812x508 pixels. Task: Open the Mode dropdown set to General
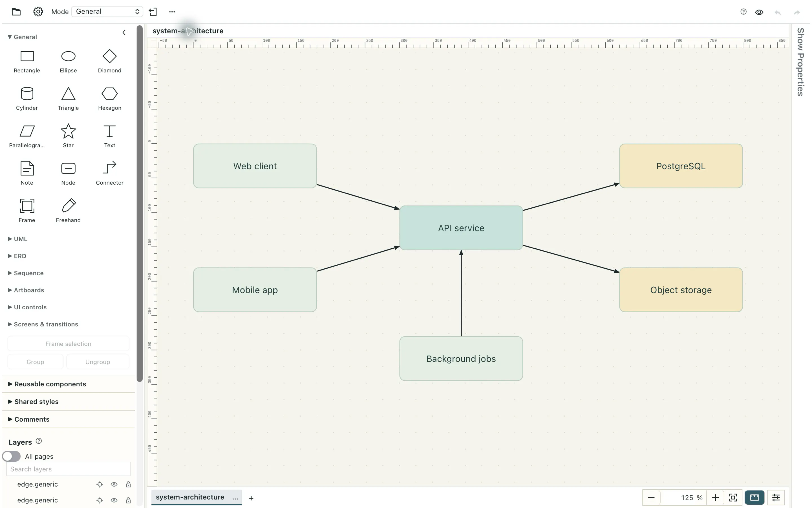coord(107,11)
